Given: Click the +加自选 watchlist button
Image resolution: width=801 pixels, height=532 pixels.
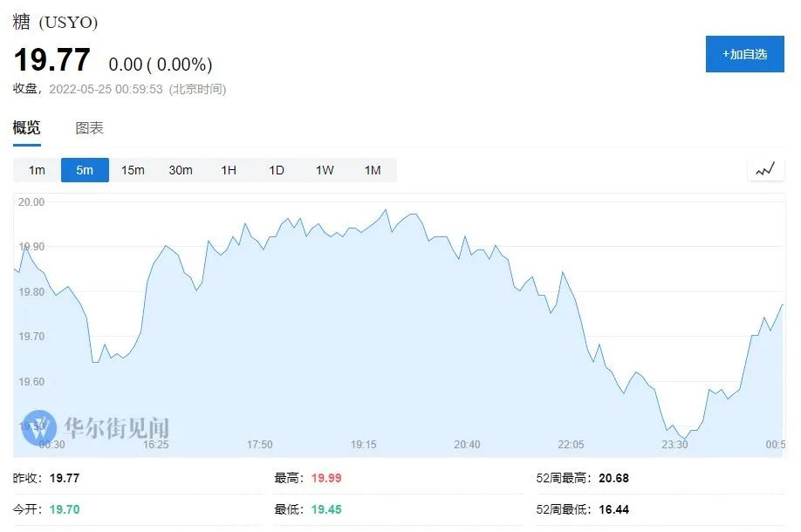Looking at the screenshot, I should 744,54.
